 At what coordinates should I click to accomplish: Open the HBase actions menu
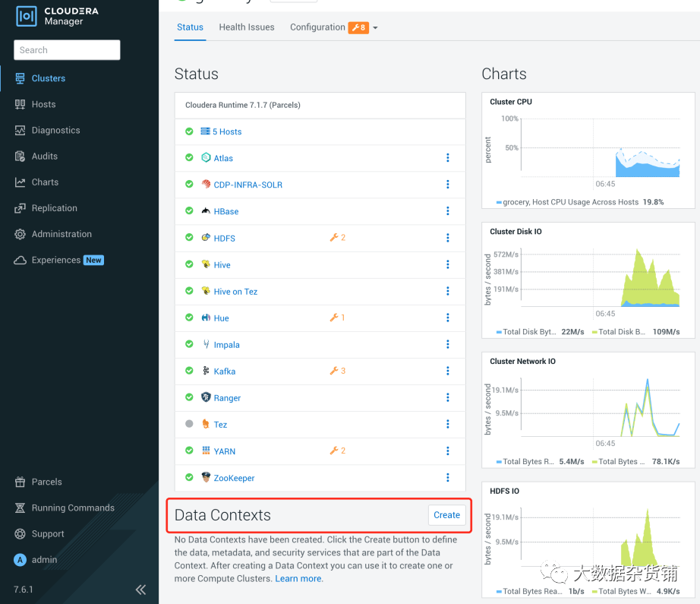pyautogui.click(x=448, y=211)
